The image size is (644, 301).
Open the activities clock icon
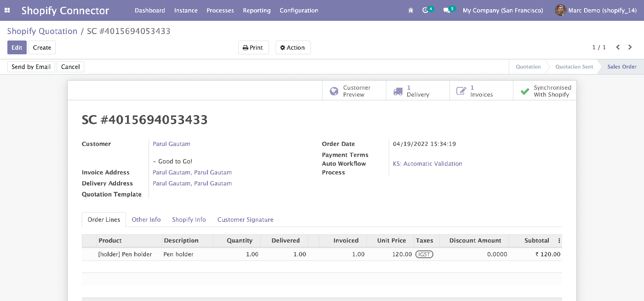pos(425,10)
